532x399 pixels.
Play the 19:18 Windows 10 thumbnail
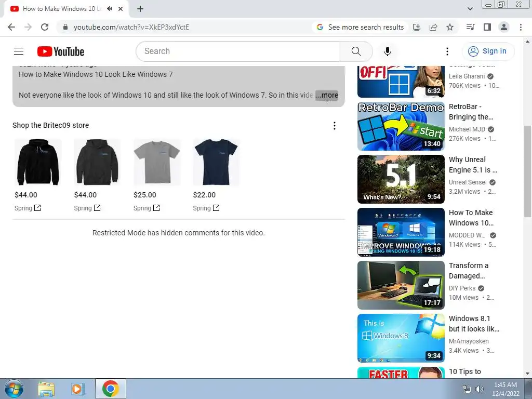click(401, 232)
